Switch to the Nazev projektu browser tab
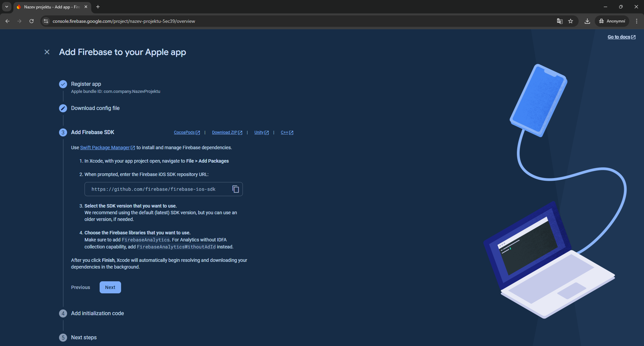The image size is (644, 346). [x=51, y=7]
